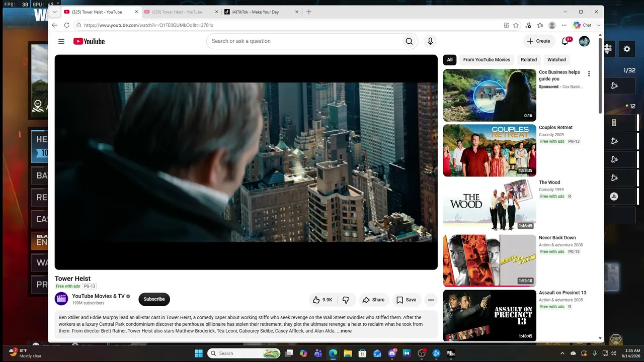644x362 pixels.
Task: Refresh the current browser page
Action: click(x=66, y=25)
